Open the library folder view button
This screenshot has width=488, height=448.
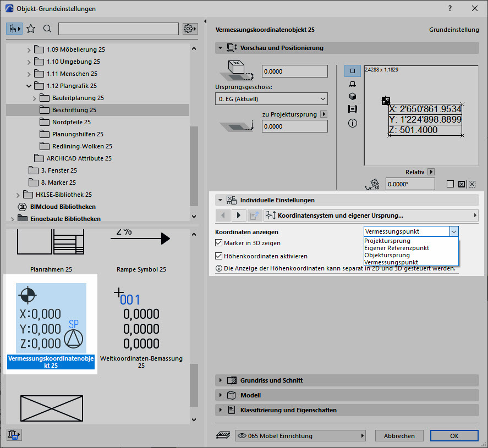click(x=14, y=29)
